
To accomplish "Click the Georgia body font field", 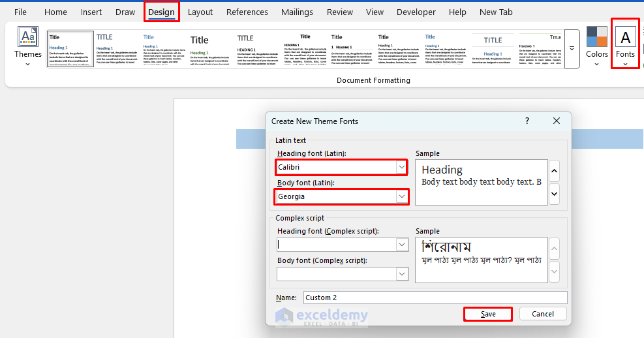I will (337, 196).
